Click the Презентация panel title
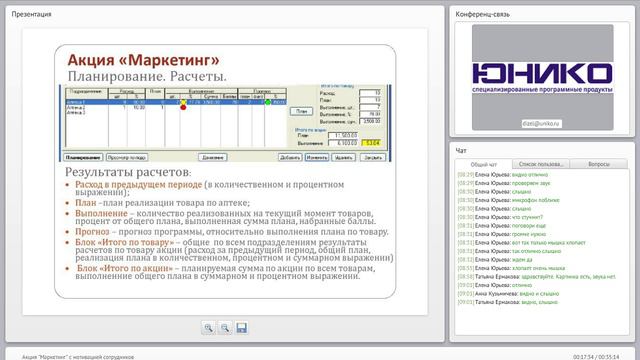This screenshot has width=640, height=360. pos(31,14)
